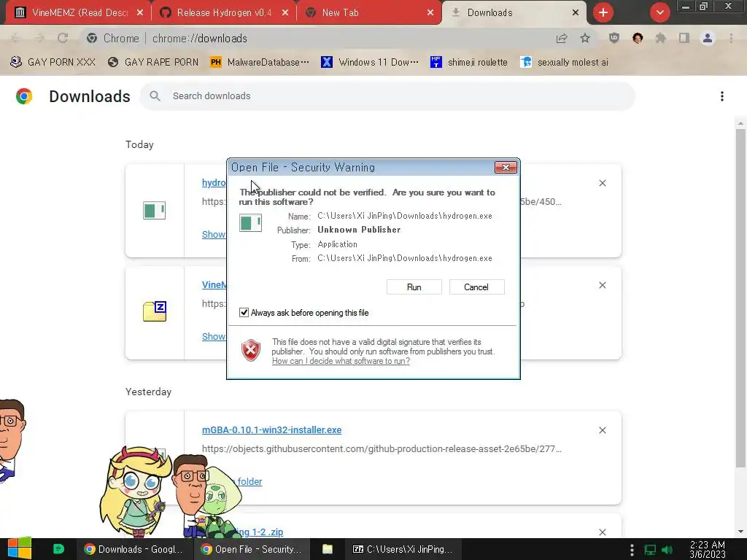Close the VineMEMZ tab
This screenshot has width=747, height=560.
[140, 13]
